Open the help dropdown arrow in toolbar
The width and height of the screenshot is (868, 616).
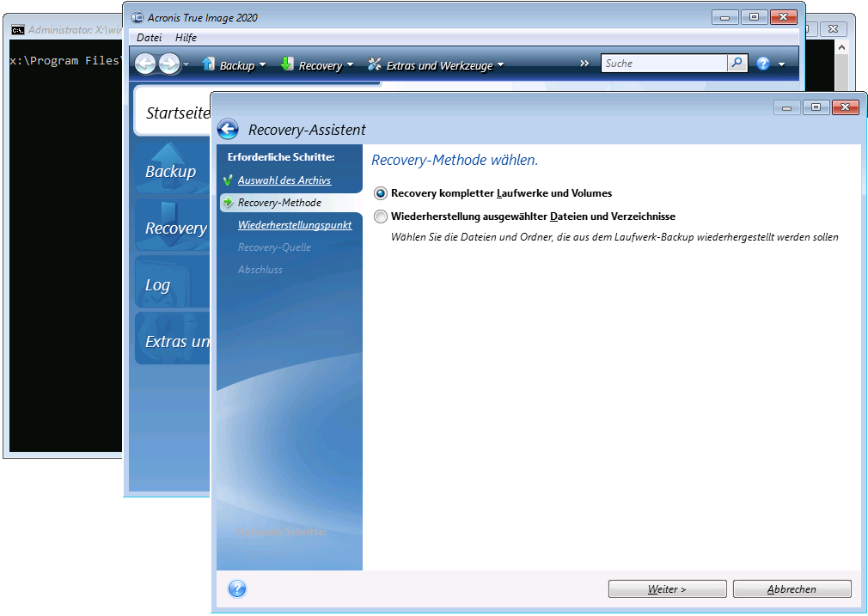[x=782, y=64]
